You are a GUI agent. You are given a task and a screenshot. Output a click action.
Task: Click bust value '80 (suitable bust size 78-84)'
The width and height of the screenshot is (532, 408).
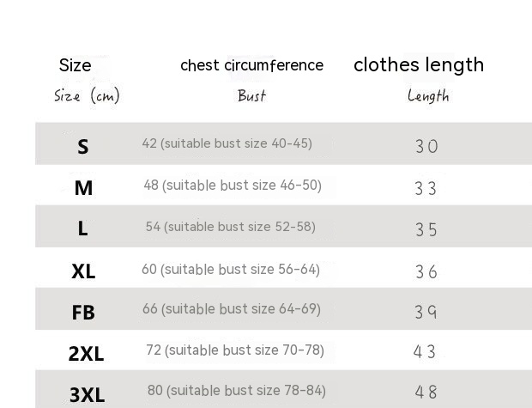coord(237,391)
